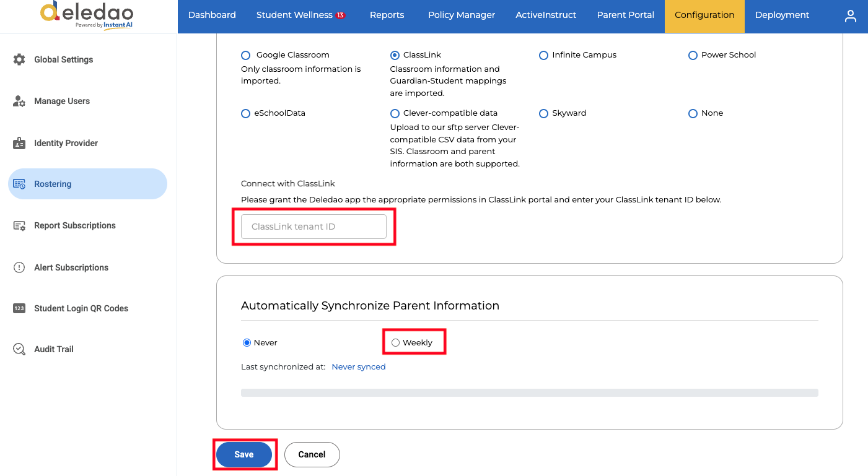The width and height of the screenshot is (868, 476).
Task: Click Automatically Synchronize Parent Information heading
Action: [370, 306]
